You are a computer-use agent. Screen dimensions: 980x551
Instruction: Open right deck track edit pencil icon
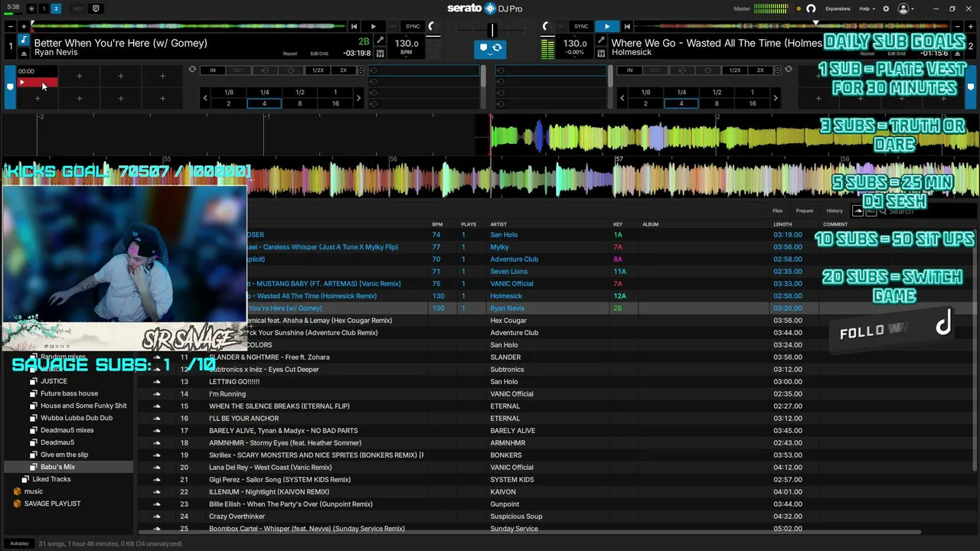coord(601,41)
